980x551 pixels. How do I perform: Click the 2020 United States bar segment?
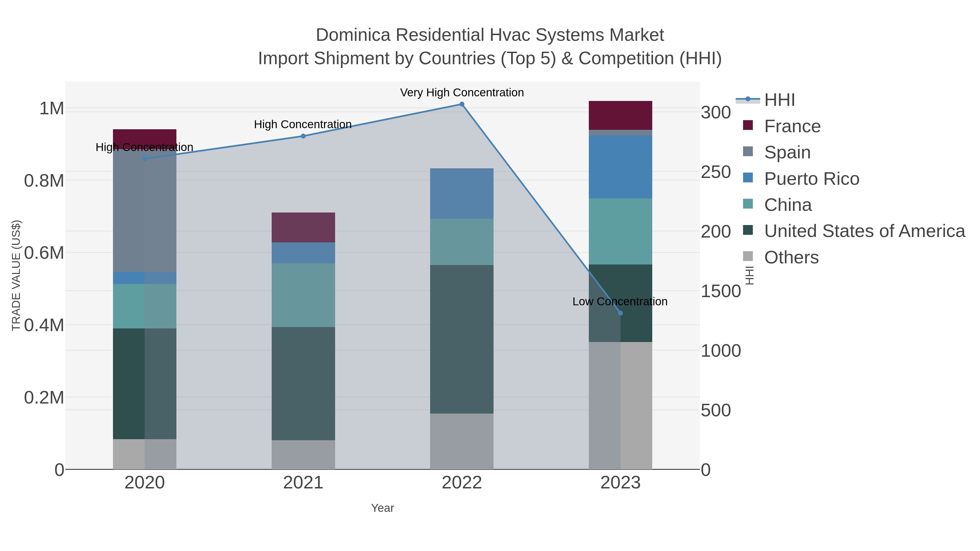click(x=145, y=384)
